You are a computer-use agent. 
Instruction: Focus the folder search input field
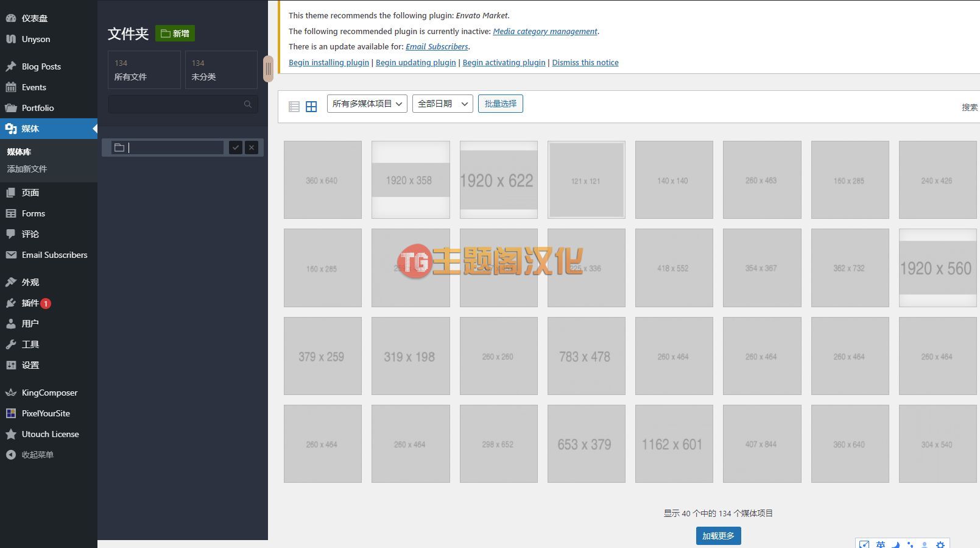(183, 104)
